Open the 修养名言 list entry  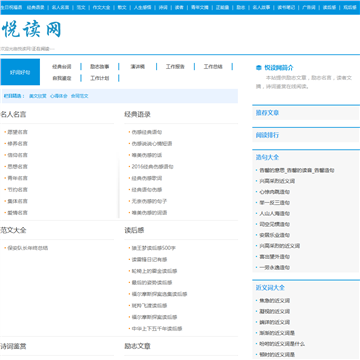(x=18, y=144)
